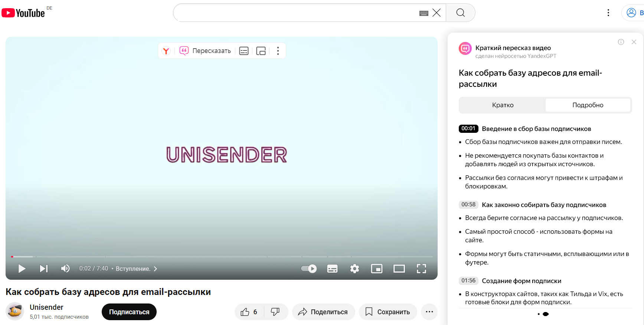Play the video

click(x=22, y=269)
